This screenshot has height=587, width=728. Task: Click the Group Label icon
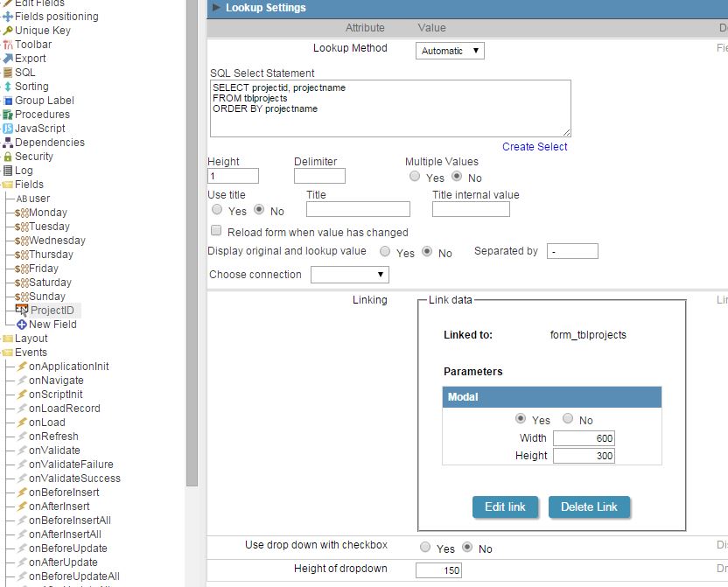coord(7,101)
